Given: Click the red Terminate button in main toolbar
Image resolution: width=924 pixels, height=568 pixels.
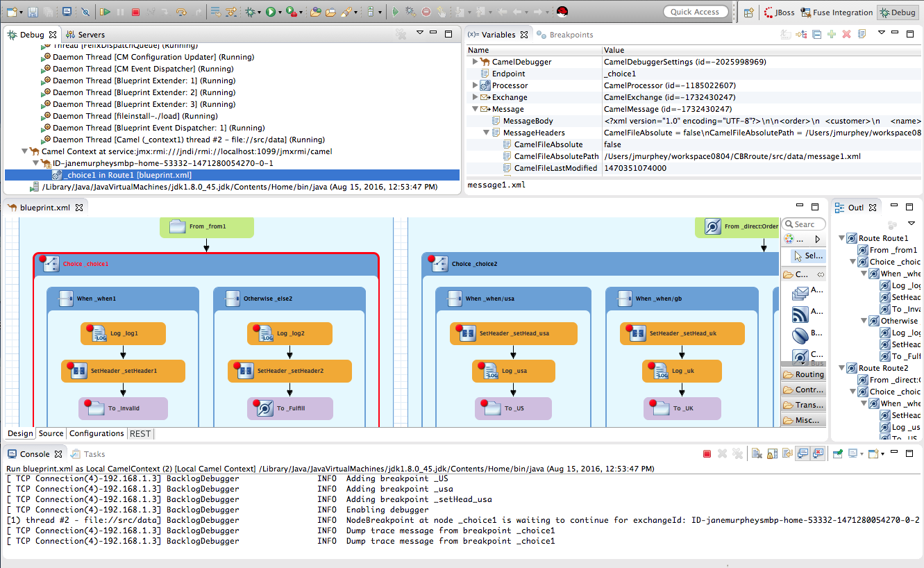Looking at the screenshot, I should pyautogui.click(x=135, y=12).
